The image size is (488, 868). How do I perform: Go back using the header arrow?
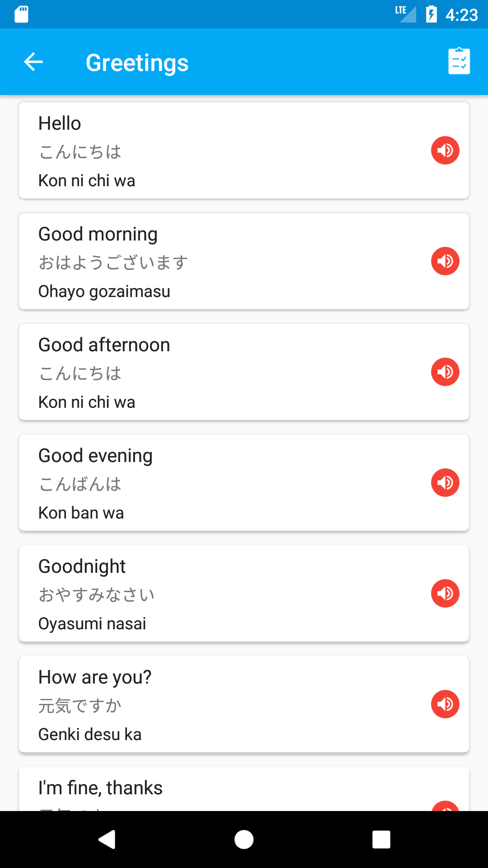33,62
